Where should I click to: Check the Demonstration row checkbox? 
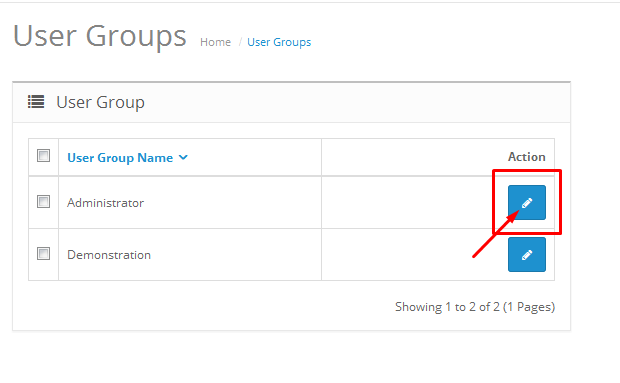point(43,253)
